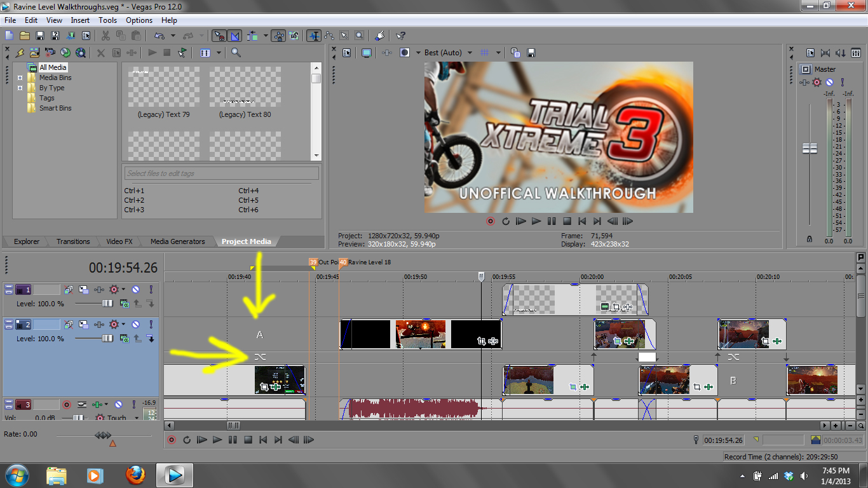Switch to the Video FX tab
868x488 pixels.
(x=119, y=241)
